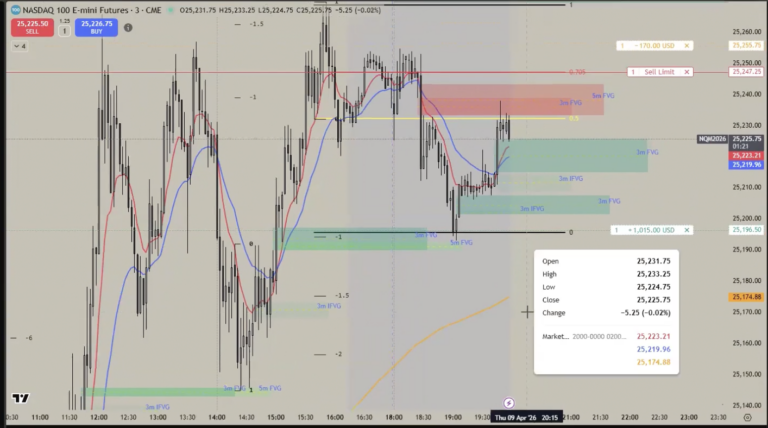Viewport: 768px width, 428px height.
Task: Click the Market... indicator row in tooltip
Action: coord(606,336)
